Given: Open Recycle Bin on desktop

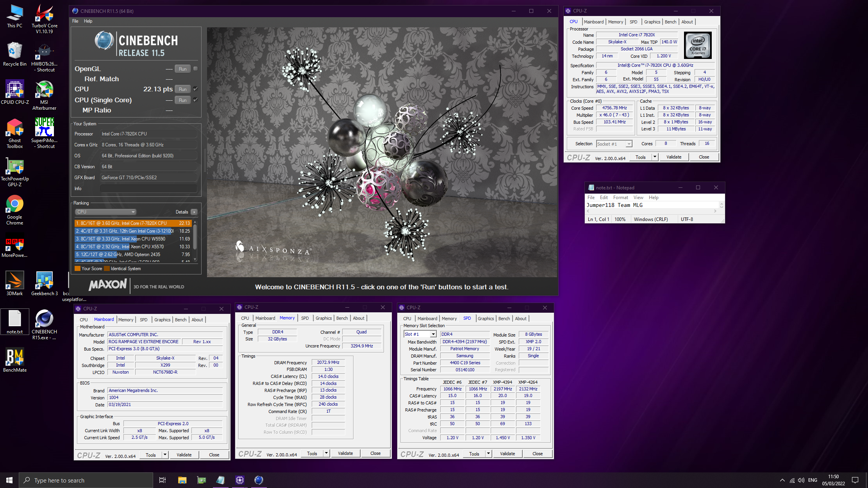Looking at the screenshot, I should tap(15, 55).
